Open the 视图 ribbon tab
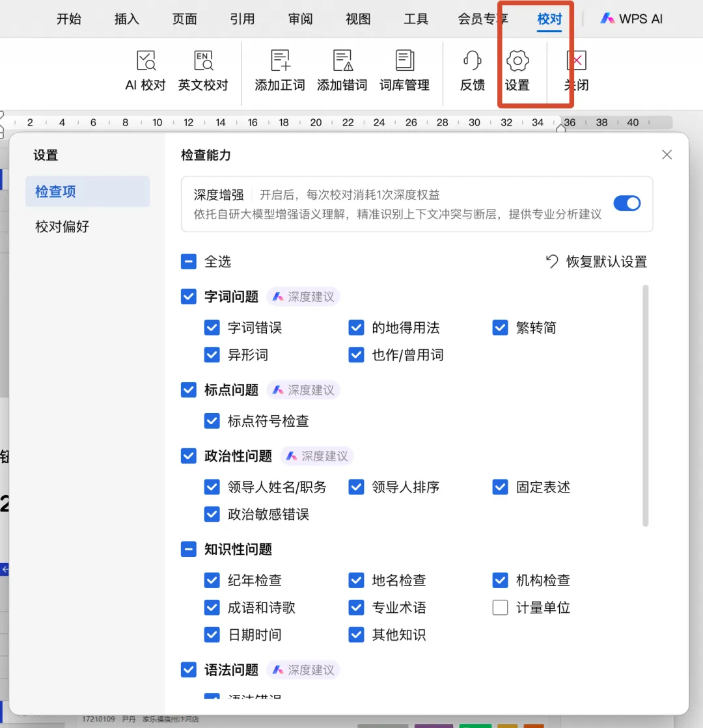Screen dimensions: 703x728 [358, 19]
